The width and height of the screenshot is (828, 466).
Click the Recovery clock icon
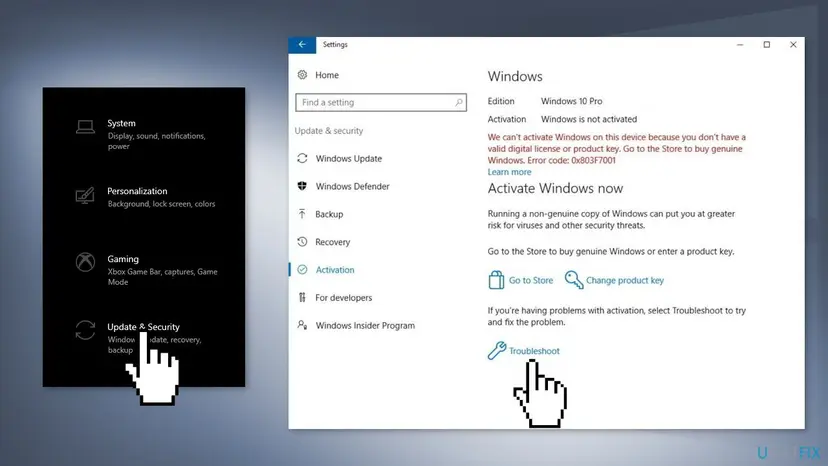point(302,242)
